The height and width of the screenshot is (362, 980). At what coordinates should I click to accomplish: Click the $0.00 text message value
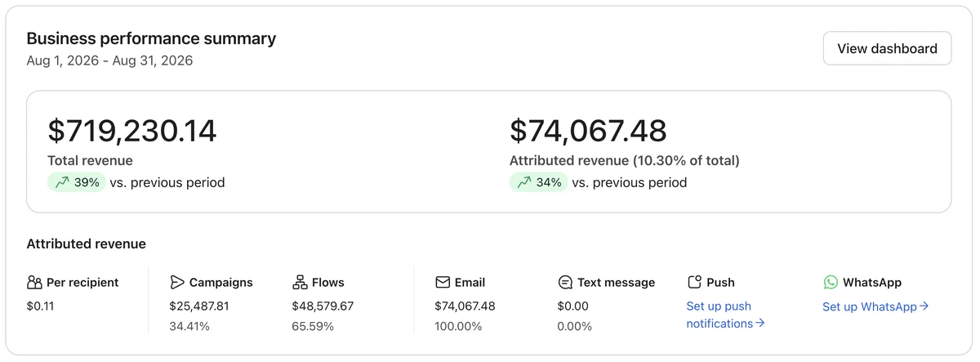point(573,306)
